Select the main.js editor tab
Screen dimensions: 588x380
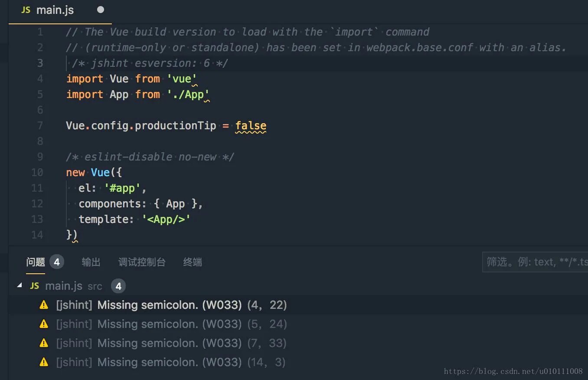tap(60, 10)
